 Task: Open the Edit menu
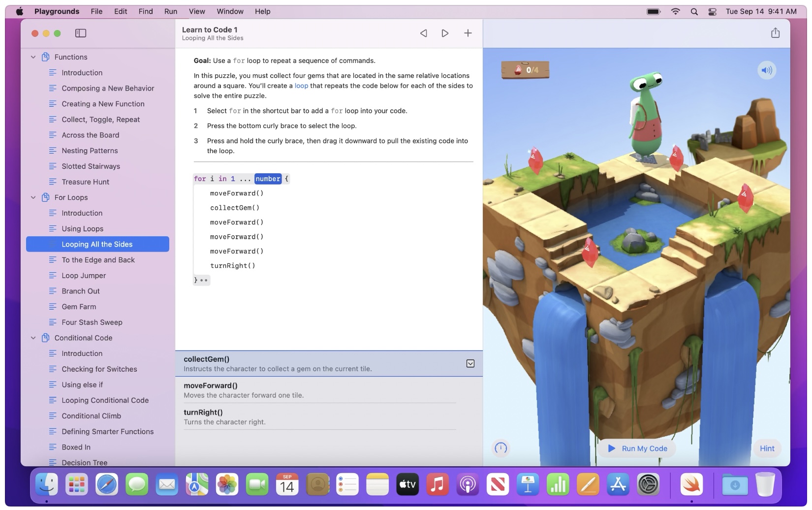(x=121, y=11)
